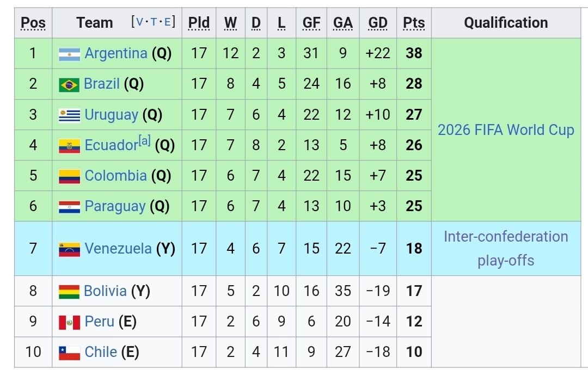Click the Pld column header abbreviation

click(199, 23)
